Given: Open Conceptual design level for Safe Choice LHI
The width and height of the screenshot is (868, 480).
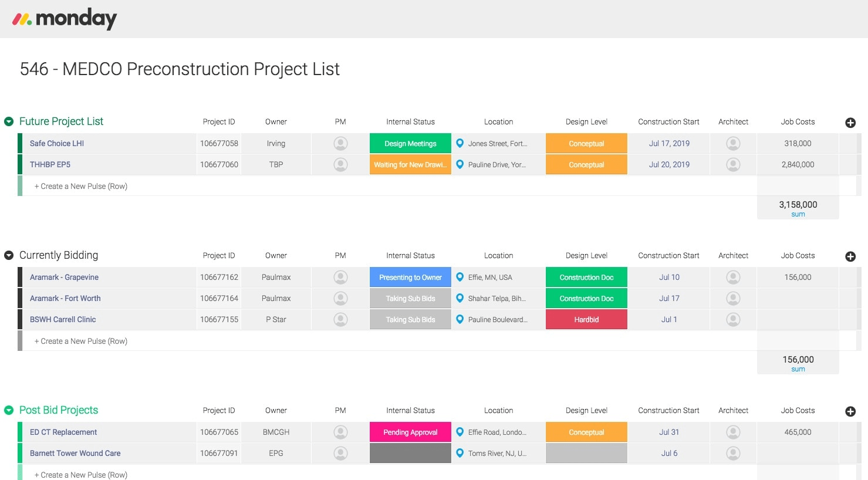Looking at the screenshot, I should [x=586, y=143].
